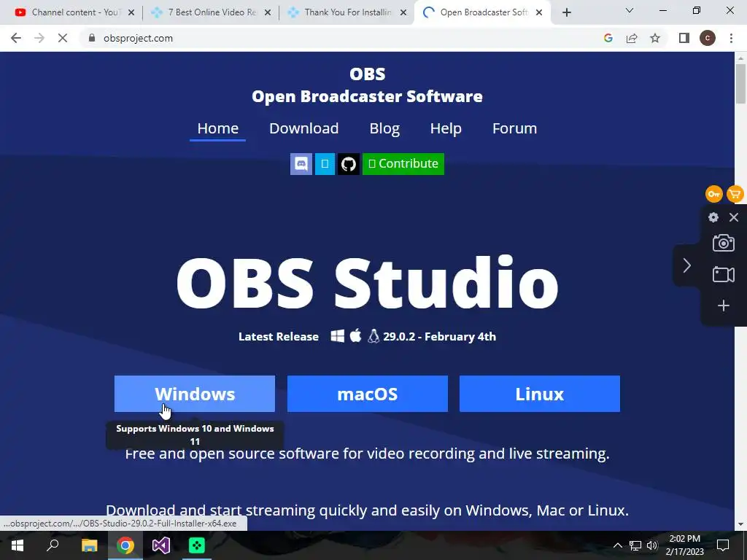Open File Explorer from taskbar
Screen dimensions: 747x560
[89, 545]
